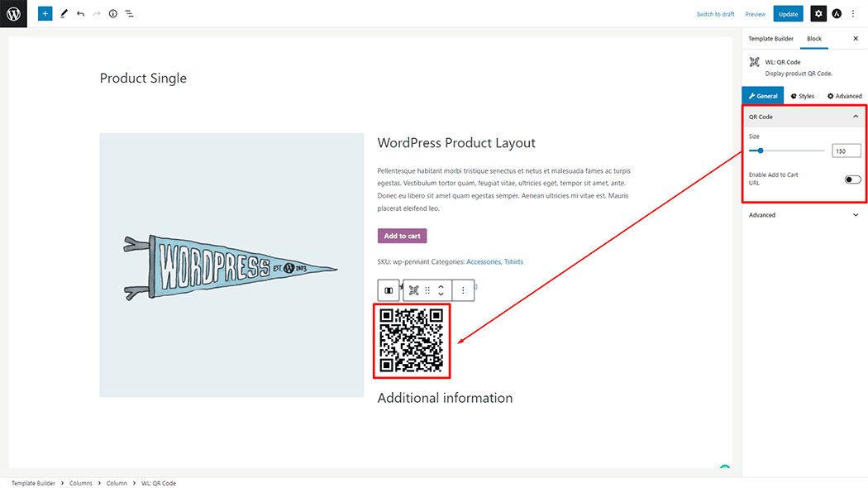Switch to the Template Builder tab

pyautogui.click(x=770, y=39)
